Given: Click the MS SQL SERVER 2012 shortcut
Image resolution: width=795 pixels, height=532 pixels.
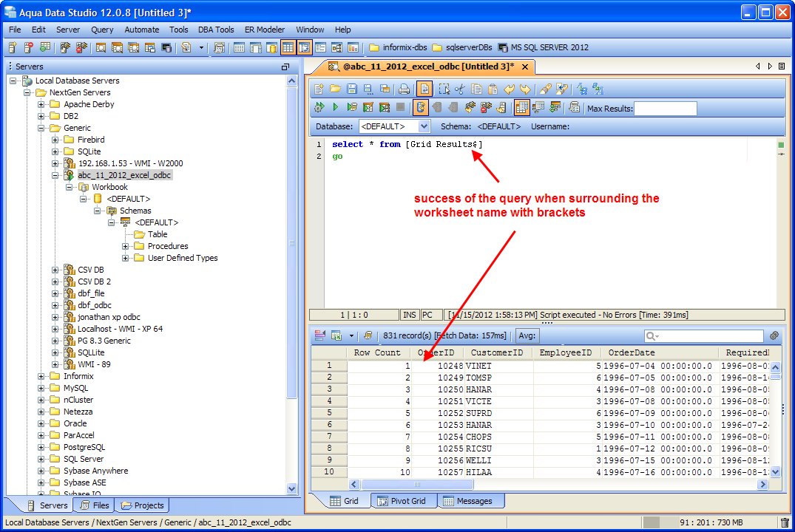Looking at the screenshot, I should pyautogui.click(x=544, y=47).
